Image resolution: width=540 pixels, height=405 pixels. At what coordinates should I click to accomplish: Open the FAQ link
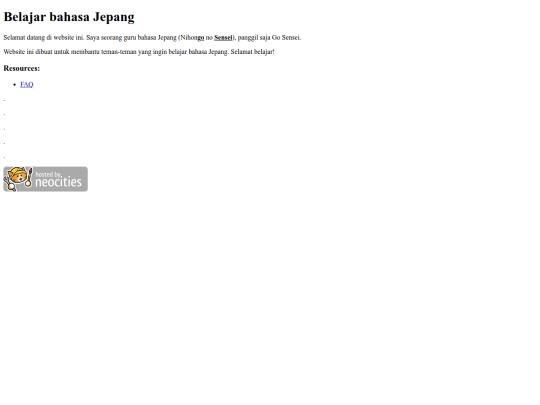27,84
